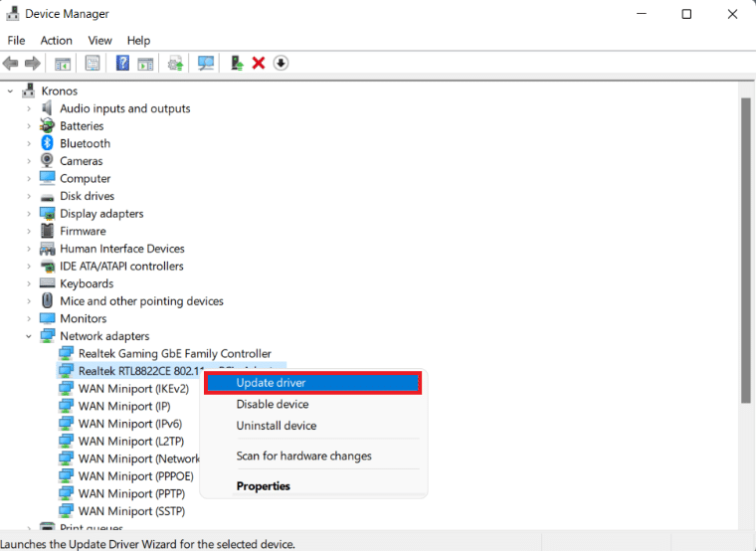The width and height of the screenshot is (756, 551).
Task: Click the Scan for hardware changes toolbar icon
Action: (x=206, y=64)
